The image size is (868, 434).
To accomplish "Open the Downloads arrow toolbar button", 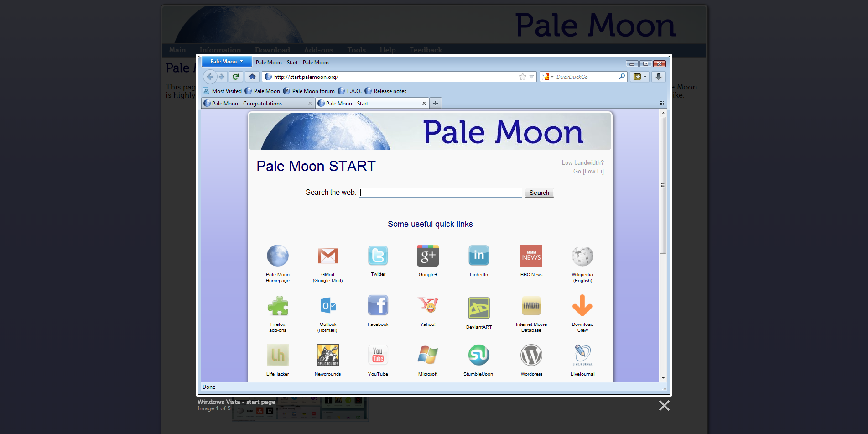I will pos(659,77).
